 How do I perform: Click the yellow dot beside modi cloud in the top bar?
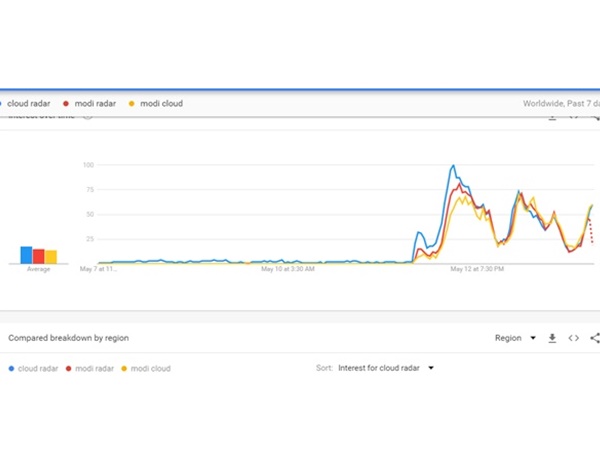pyautogui.click(x=132, y=103)
